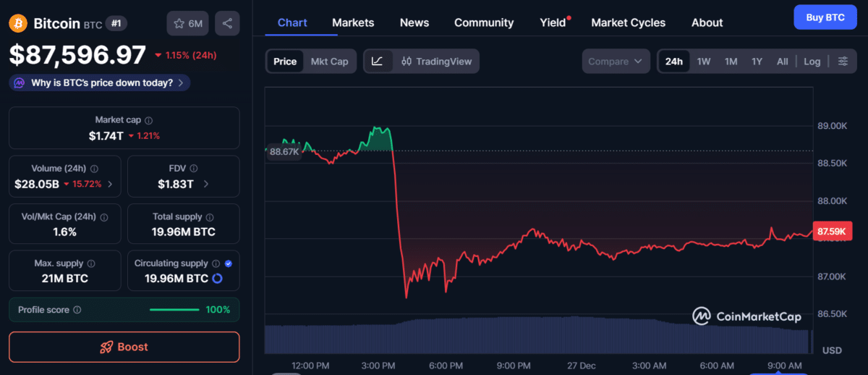Open the share icon button
The image size is (868, 375).
click(x=227, y=23)
